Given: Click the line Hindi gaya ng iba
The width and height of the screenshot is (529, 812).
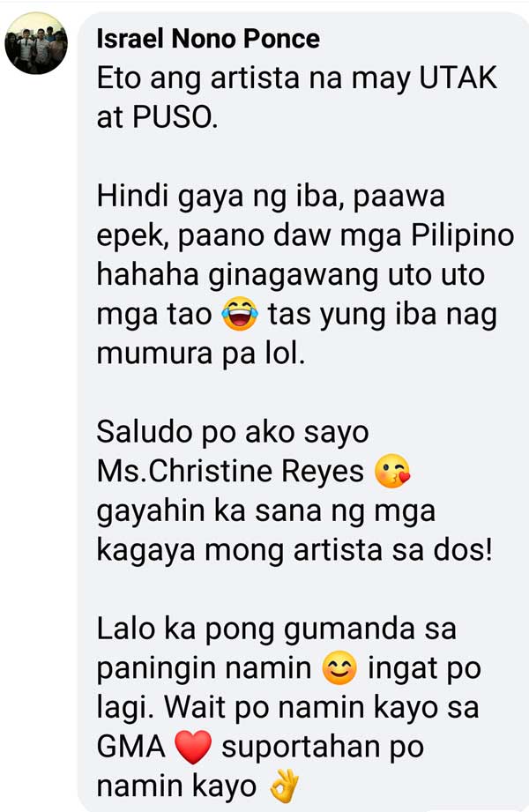Looking at the screenshot, I should [x=271, y=197].
